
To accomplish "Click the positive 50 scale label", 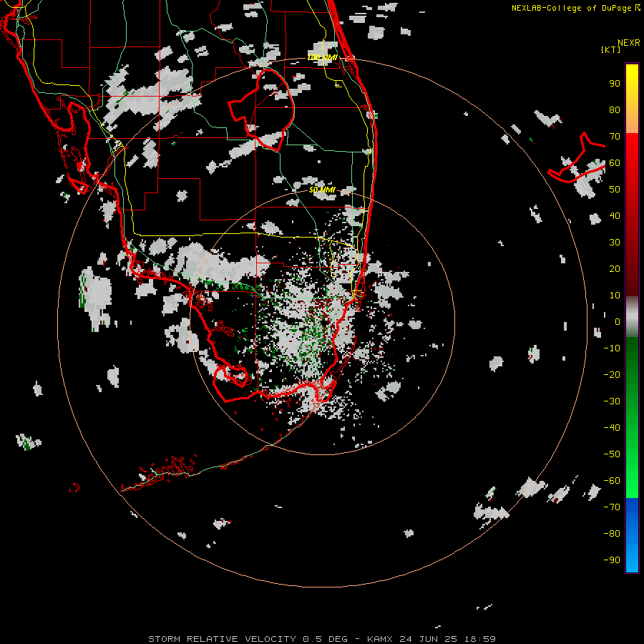I will coord(615,190).
